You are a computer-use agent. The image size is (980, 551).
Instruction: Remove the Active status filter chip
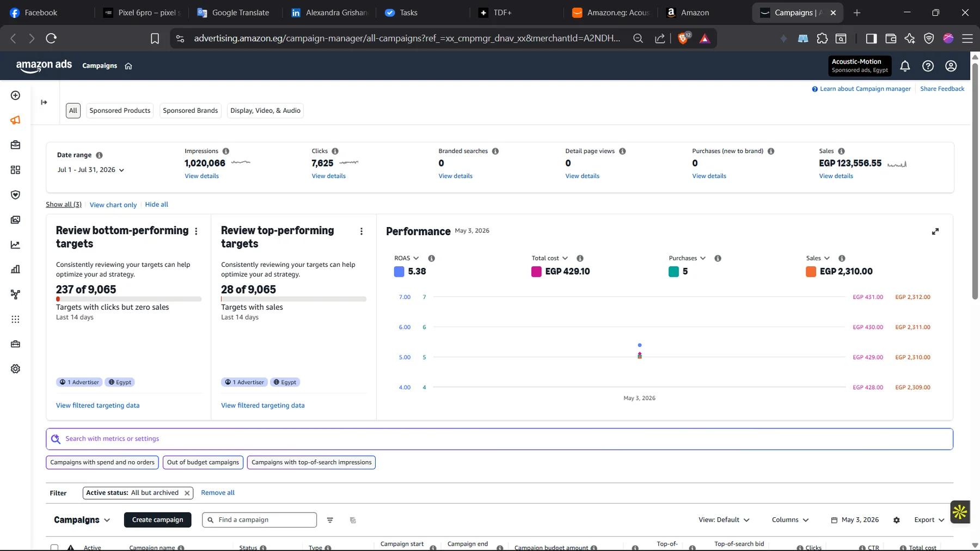pyautogui.click(x=187, y=493)
